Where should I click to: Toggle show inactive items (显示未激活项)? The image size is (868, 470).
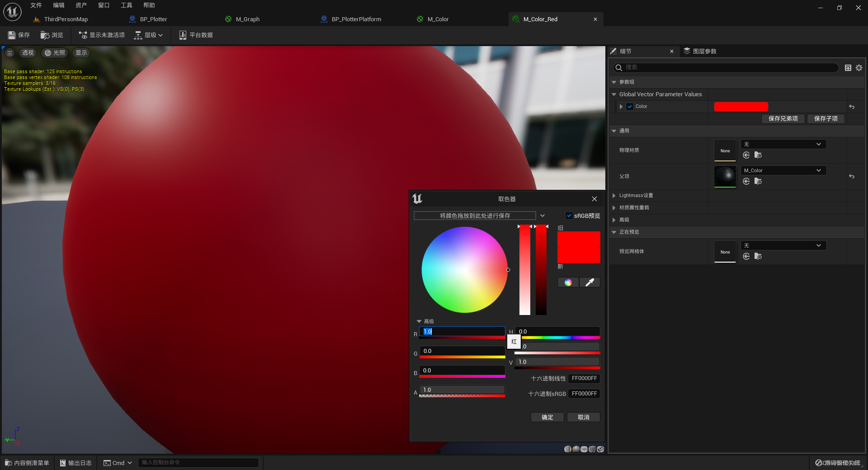102,35
